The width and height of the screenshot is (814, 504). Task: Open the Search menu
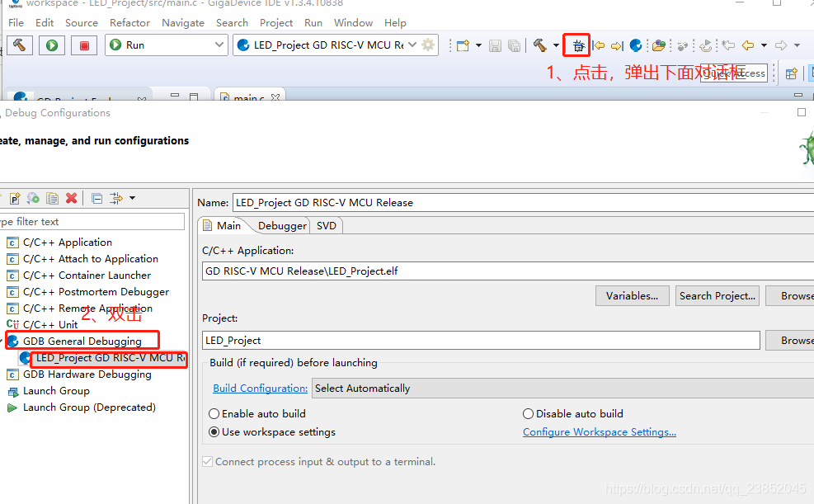tap(232, 23)
